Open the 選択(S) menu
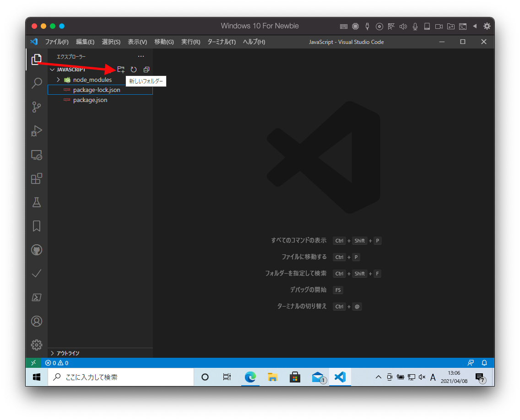The width and height of the screenshot is (520, 420). [111, 42]
